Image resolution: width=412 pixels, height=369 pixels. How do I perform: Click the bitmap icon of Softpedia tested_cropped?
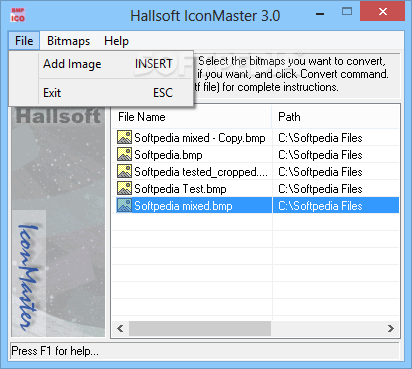click(124, 171)
